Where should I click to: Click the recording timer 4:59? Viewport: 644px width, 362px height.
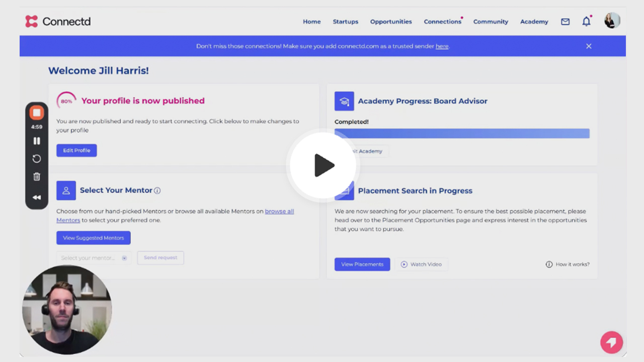[37, 127]
